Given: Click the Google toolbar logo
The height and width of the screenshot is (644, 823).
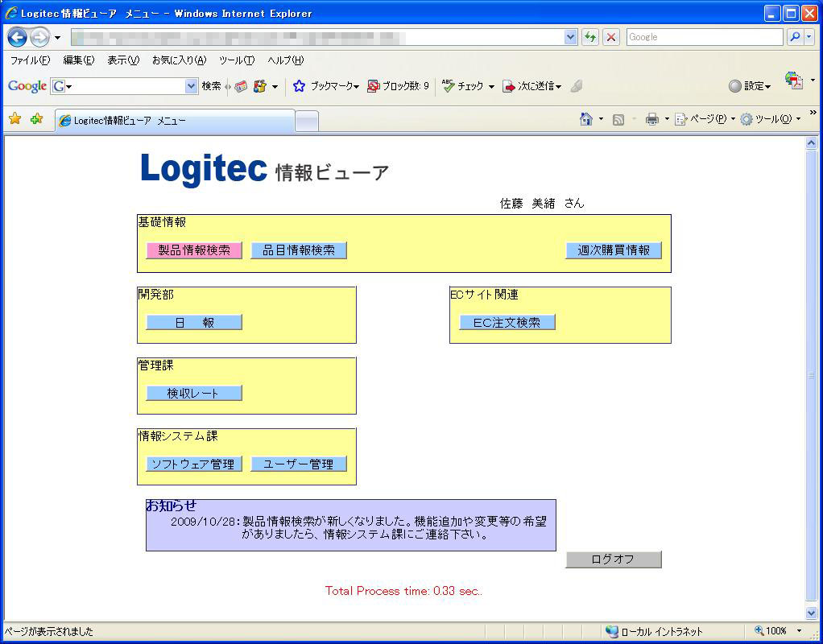Looking at the screenshot, I should click(x=27, y=86).
